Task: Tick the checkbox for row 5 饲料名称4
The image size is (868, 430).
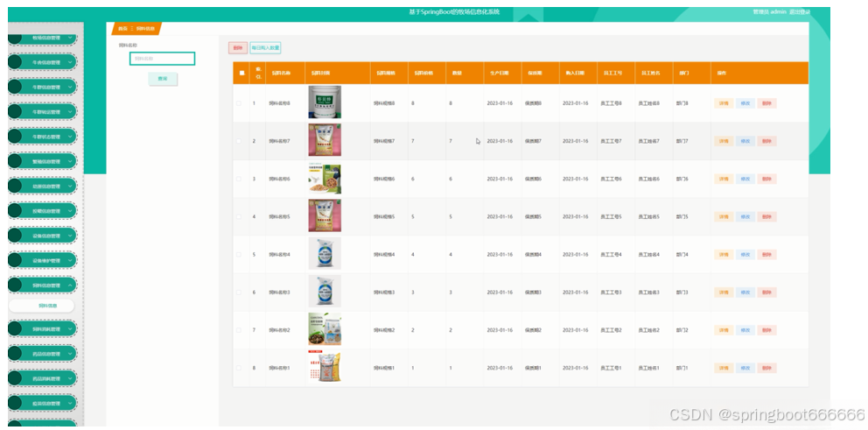Action: coord(239,254)
